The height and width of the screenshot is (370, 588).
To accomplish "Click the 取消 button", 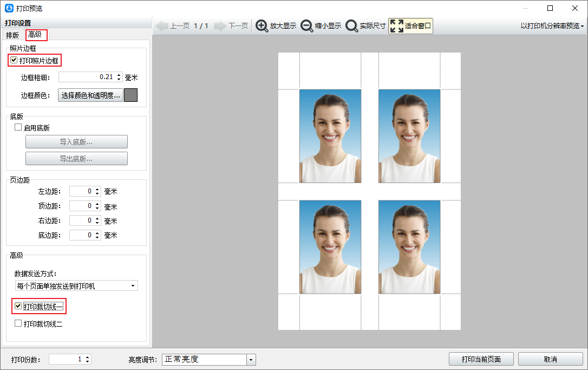I will point(550,359).
